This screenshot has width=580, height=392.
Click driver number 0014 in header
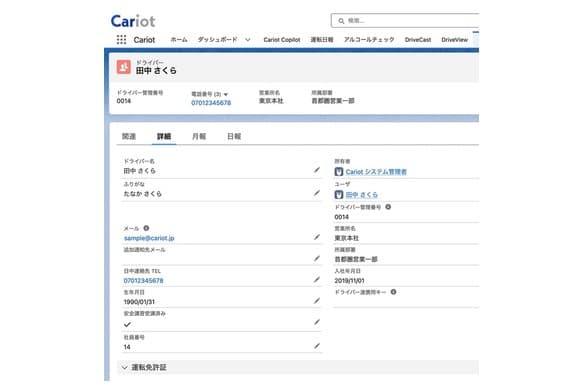click(124, 101)
